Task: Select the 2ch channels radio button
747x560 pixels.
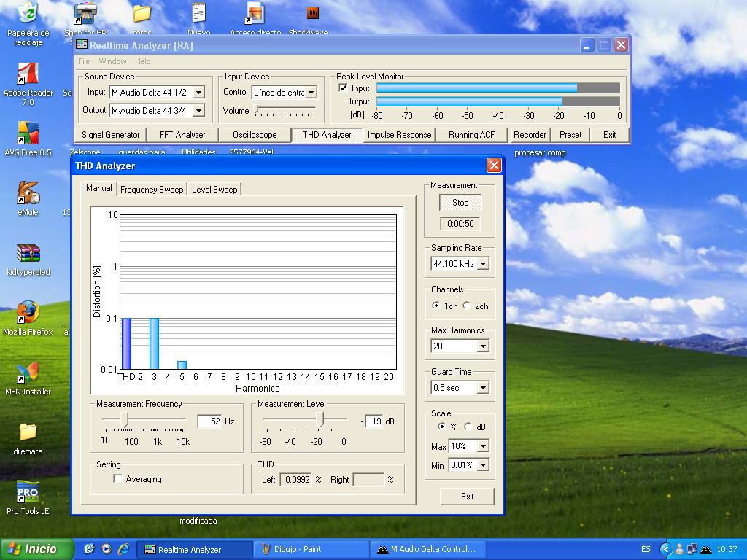Action: click(467, 306)
